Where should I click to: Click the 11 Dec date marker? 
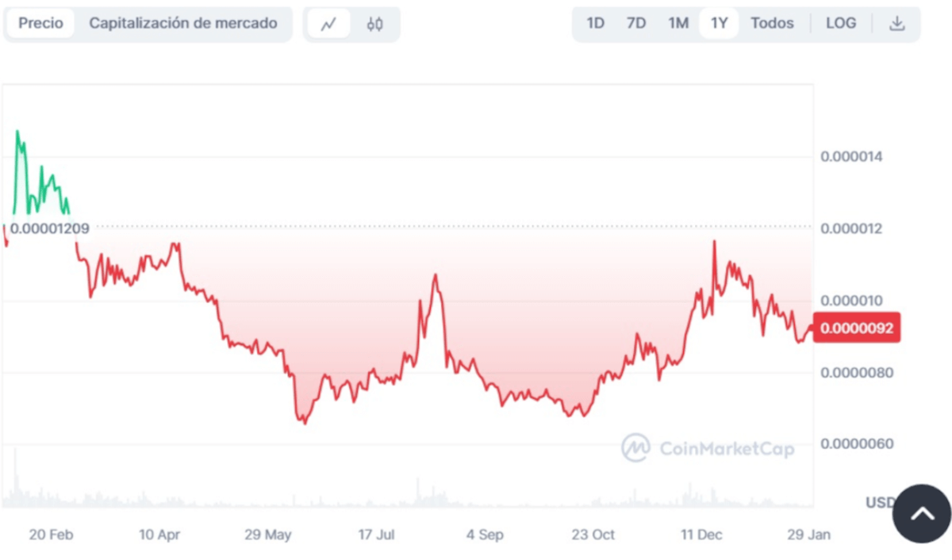[x=701, y=535]
